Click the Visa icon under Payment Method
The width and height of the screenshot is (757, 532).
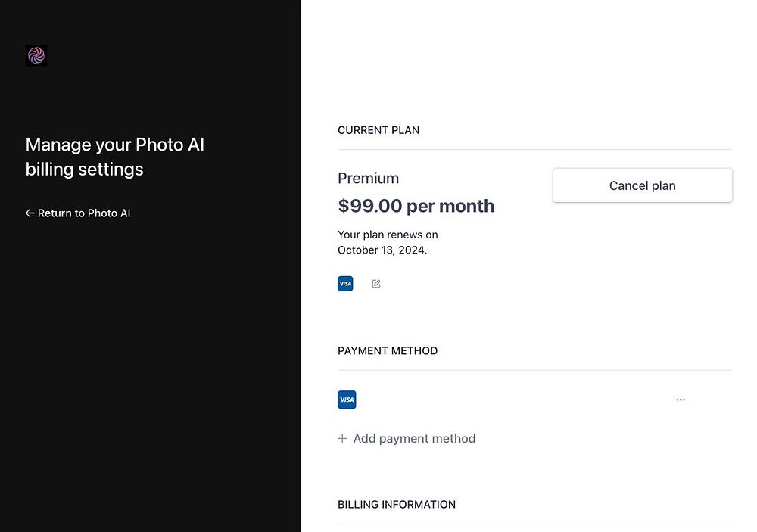coord(347,400)
